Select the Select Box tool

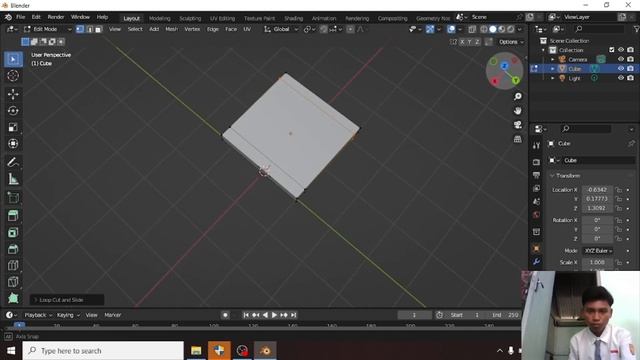pyautogui.click(x=13, y=59)
